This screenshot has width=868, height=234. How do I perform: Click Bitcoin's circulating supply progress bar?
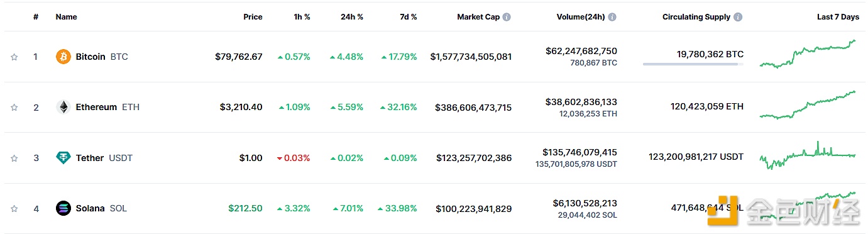coord(693,64)
